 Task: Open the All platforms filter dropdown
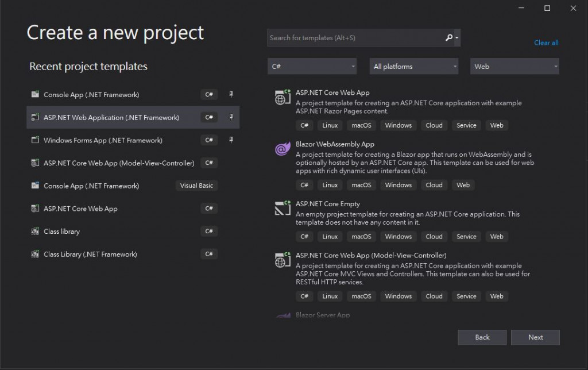coord(413,67)
